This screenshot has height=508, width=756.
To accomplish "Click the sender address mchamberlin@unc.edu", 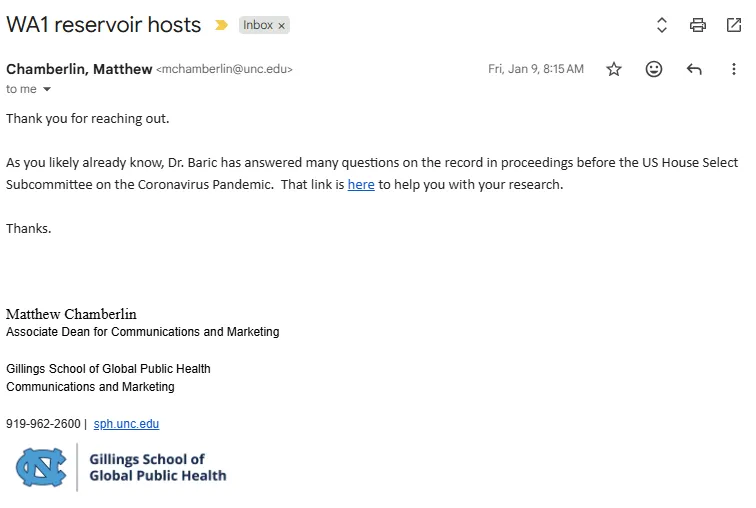I will click(x=225, y=70).
